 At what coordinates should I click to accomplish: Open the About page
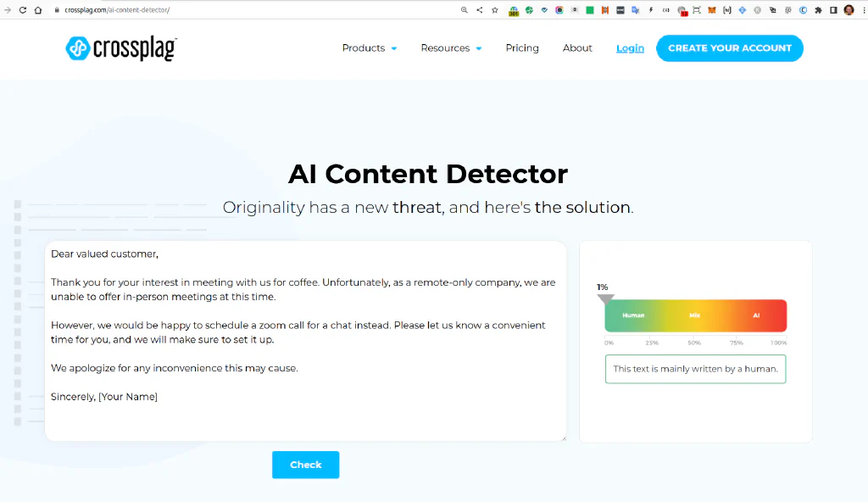pos(577,48)
